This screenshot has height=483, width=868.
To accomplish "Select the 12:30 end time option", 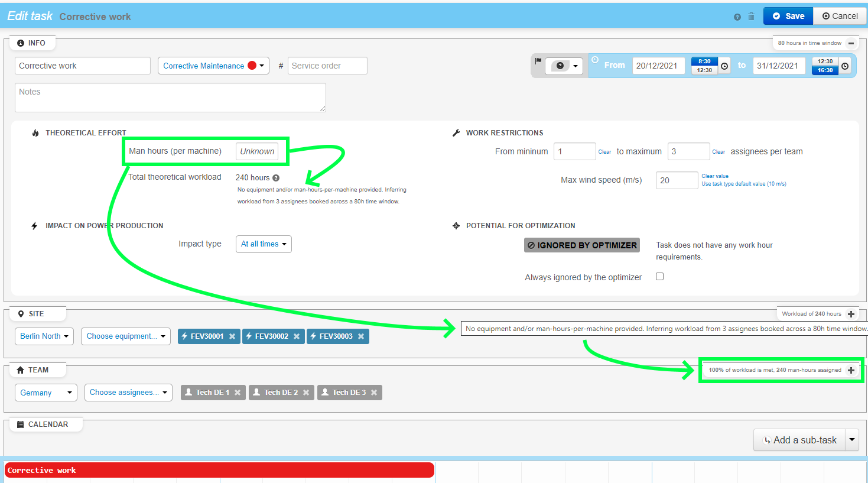I will [x=825, y=61].
